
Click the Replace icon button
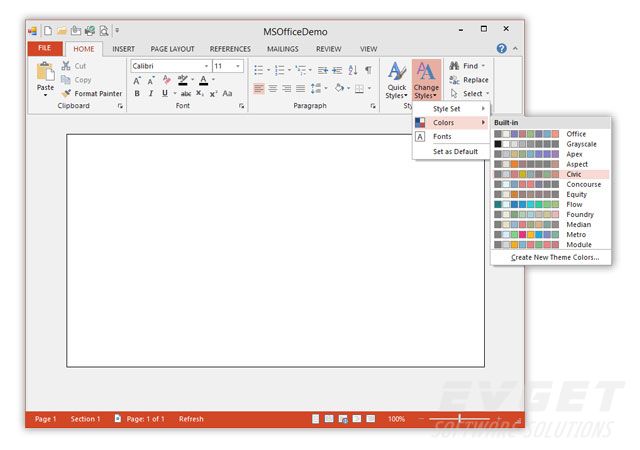(469, 80)
